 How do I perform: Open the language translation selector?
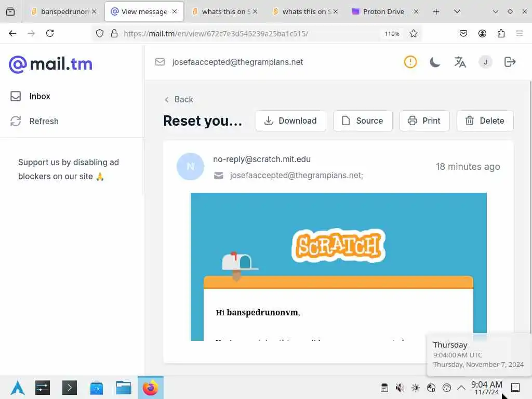460,62
